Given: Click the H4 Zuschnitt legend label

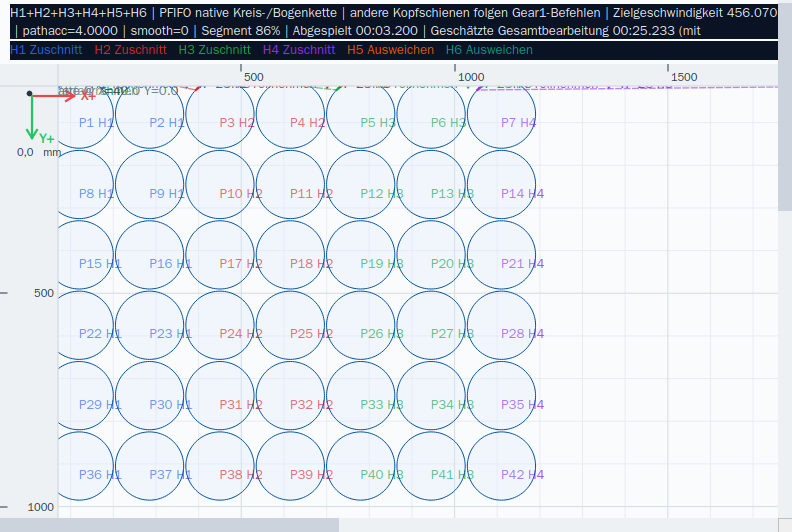Looking at the screenshot, I should click(x=299, y=50).
